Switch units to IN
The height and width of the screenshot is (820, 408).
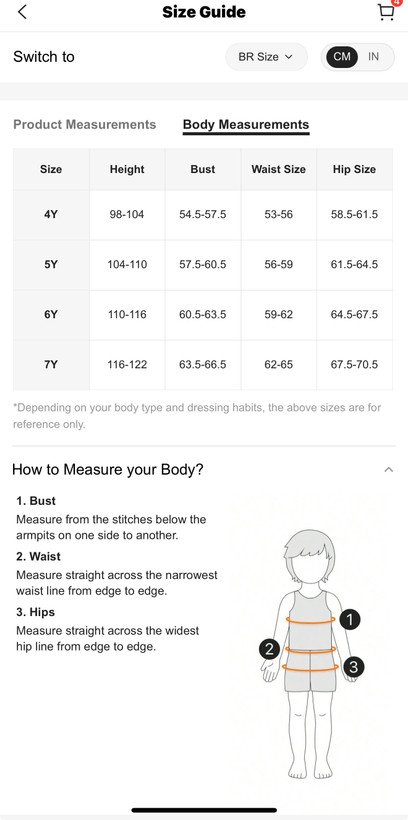tap(373, 56)
